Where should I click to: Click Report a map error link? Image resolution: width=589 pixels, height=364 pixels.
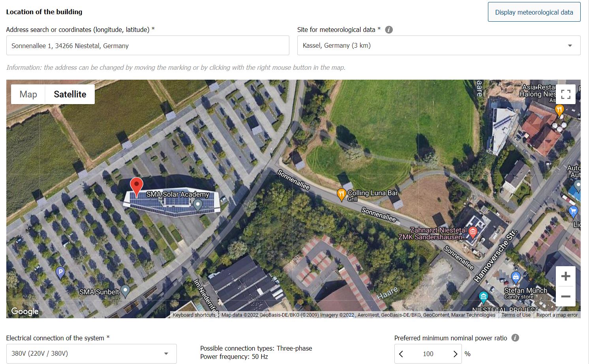(x=557, y=315)
